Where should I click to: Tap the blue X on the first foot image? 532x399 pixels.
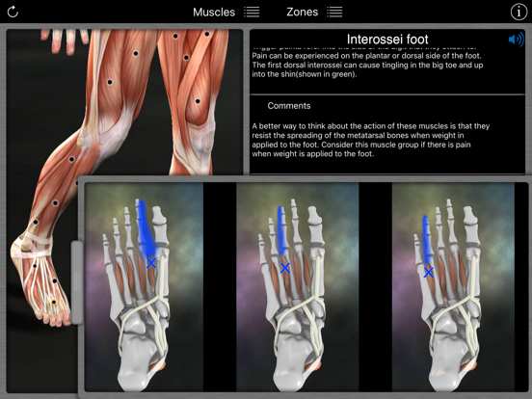point(151,263)
